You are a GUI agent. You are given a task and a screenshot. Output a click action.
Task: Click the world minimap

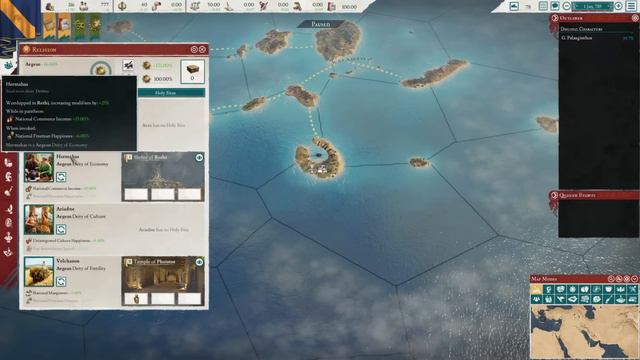(584, 332)
